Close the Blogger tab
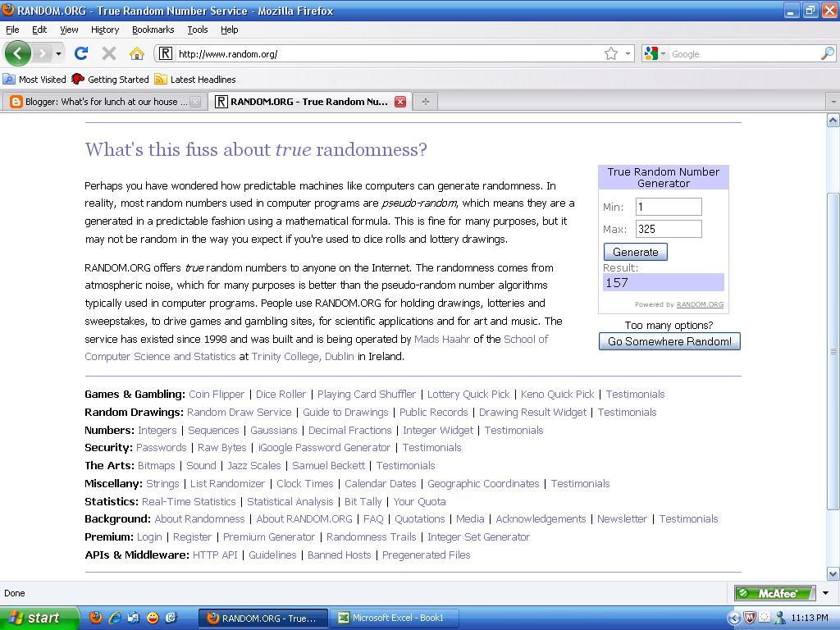Viewport: 840px width, 630px height. 195,101
